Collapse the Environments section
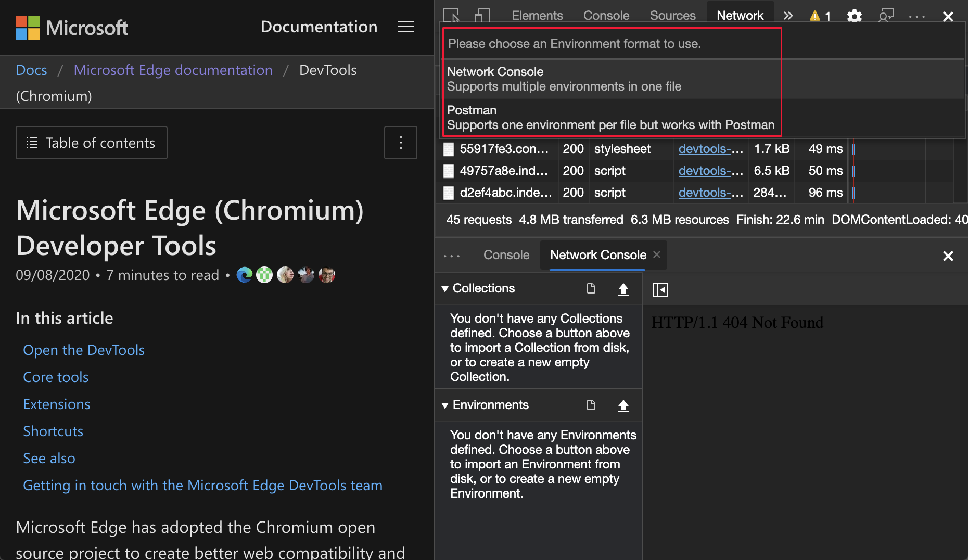 tap(445, 405)
